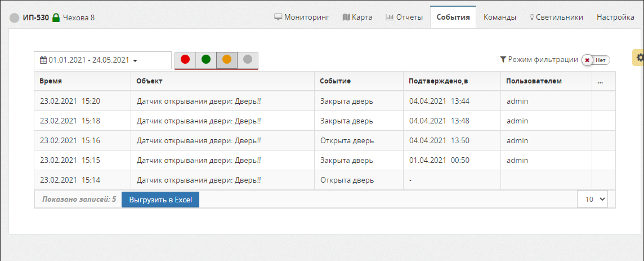
Task: Click the funnel icon by Режим фильтрации
Action: coord(503,59)
